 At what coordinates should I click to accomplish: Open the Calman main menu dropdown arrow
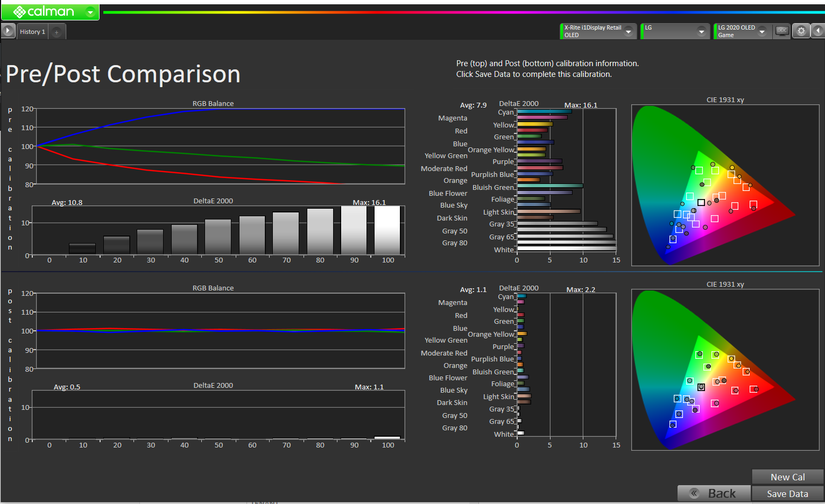click(x=90, y=12)
